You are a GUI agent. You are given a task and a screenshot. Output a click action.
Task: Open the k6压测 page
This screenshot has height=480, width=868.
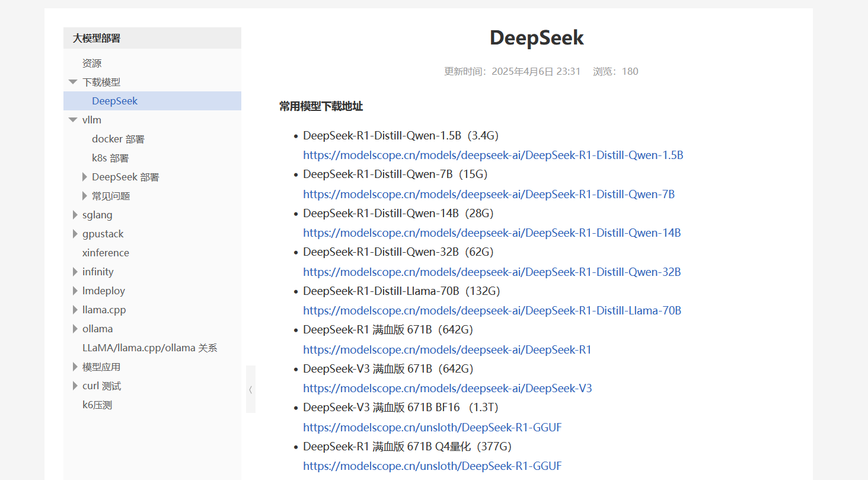click(x=97, y=405)
